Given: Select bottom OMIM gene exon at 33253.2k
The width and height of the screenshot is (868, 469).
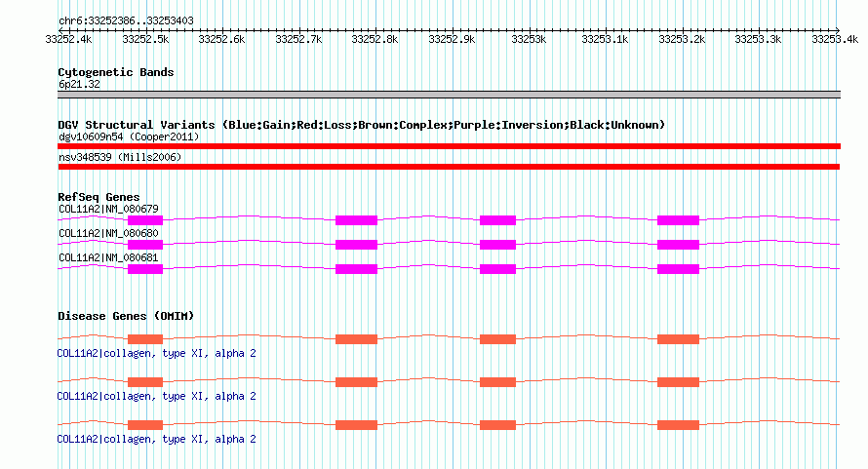Looking at the screenshot, I should (678, 425).
